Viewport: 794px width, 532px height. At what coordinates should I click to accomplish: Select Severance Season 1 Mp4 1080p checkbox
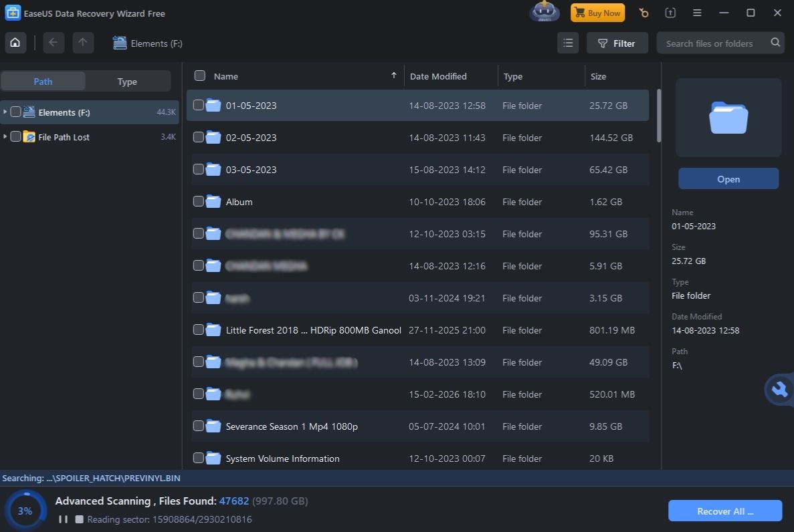click(x=199, y=426)
